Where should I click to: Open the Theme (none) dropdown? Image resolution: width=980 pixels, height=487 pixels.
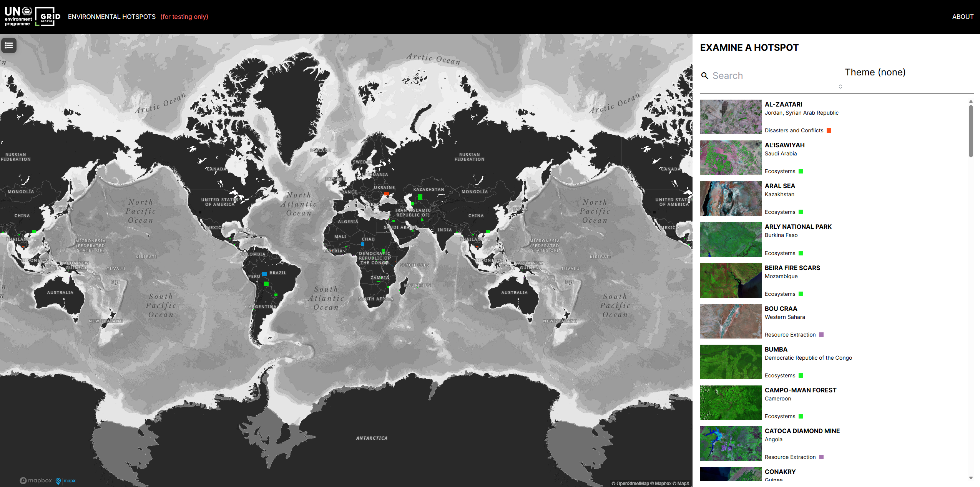tap(875, 72)
